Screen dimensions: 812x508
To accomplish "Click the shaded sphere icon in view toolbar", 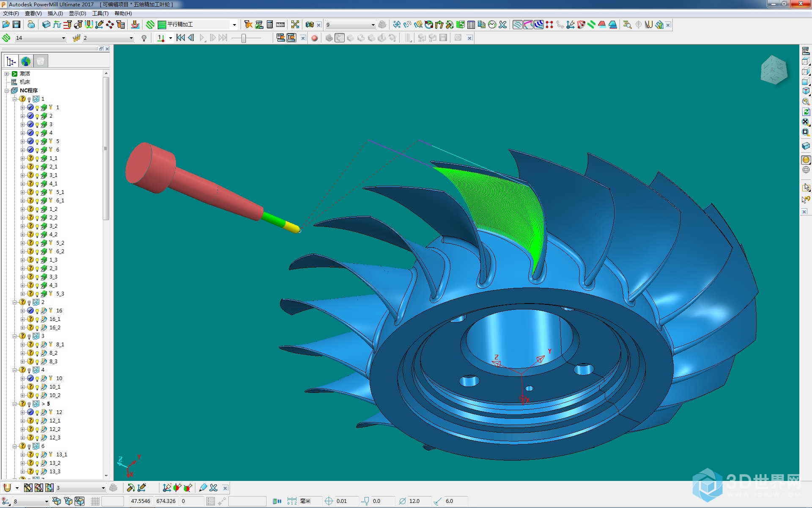I will pos(806,160).
